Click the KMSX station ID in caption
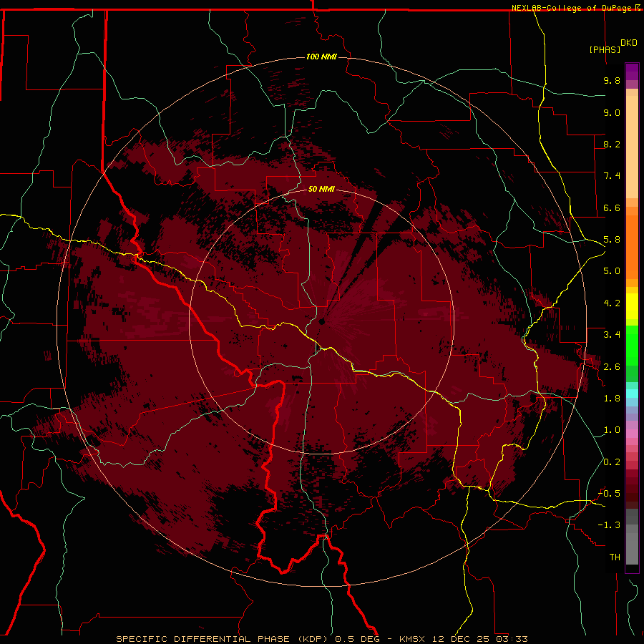The width and height of the screenshot is (644, 644). point(413,639)
